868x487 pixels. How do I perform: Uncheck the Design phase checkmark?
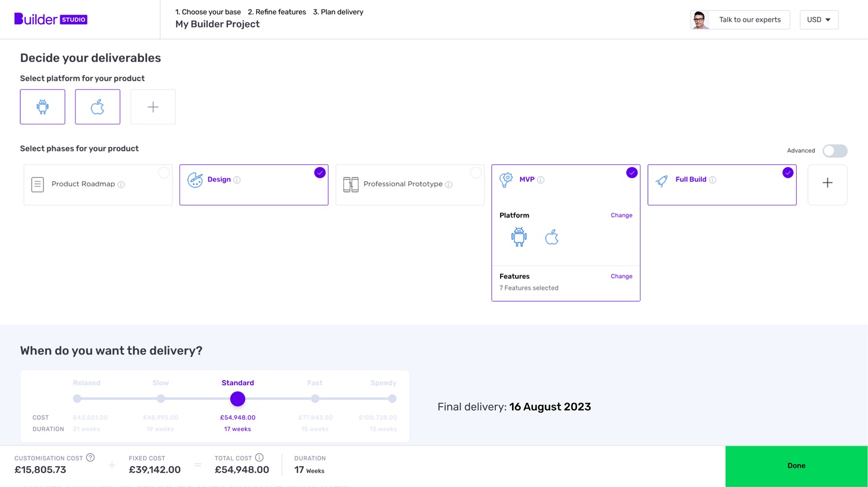pos(320,172)
